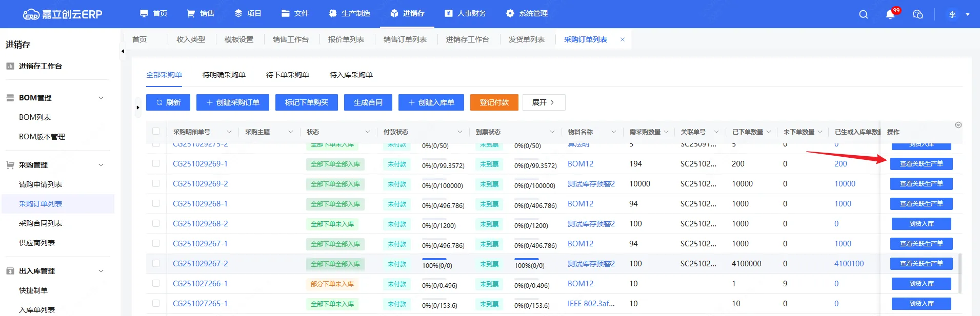
Task: Select all rows via header checkbox
Action: (156, 132)
